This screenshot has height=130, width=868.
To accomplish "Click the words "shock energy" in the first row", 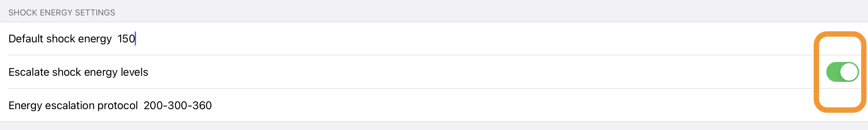I will point(79,39).
